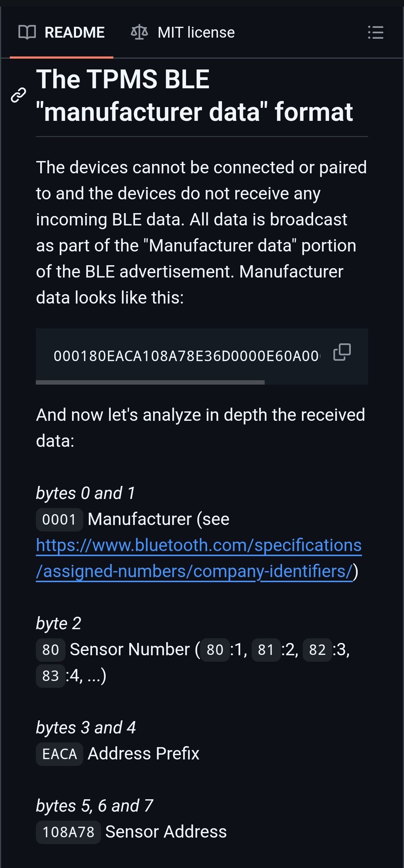This screenshot has height=868, width=404.
Task: Click the EACA address prefix snippet
Action: pyautogui.click(x=59, y=754)
